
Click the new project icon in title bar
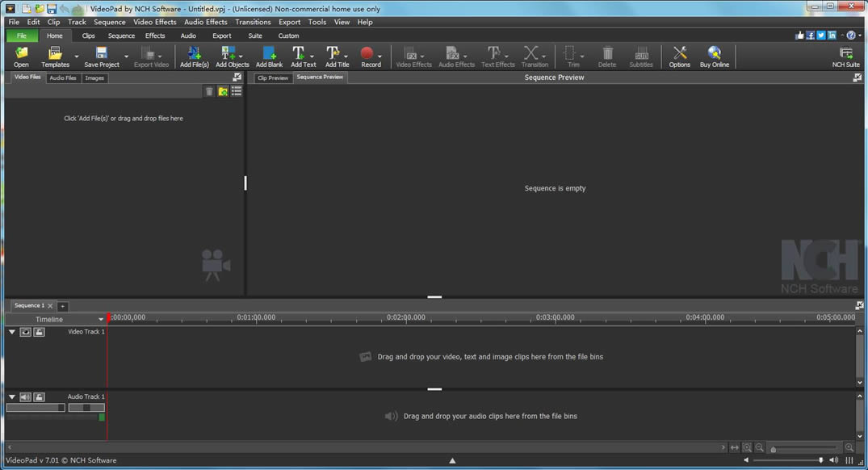pyautogui.click(x=26, y=8)
